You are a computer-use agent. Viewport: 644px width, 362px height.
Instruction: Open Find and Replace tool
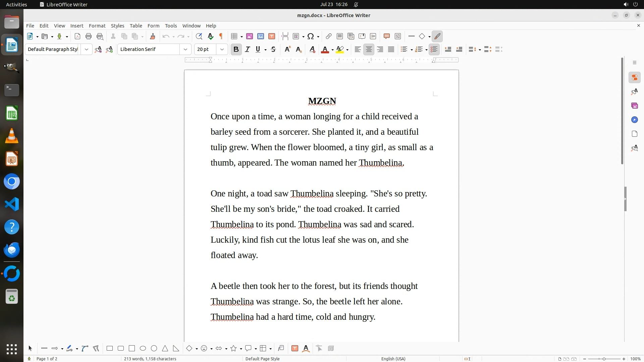tap(199, 37)
